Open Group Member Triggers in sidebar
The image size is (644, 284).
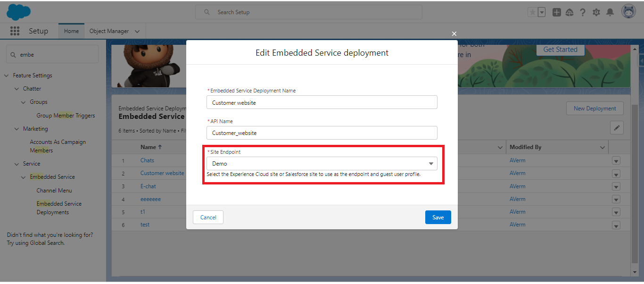[x=66, y=116]
